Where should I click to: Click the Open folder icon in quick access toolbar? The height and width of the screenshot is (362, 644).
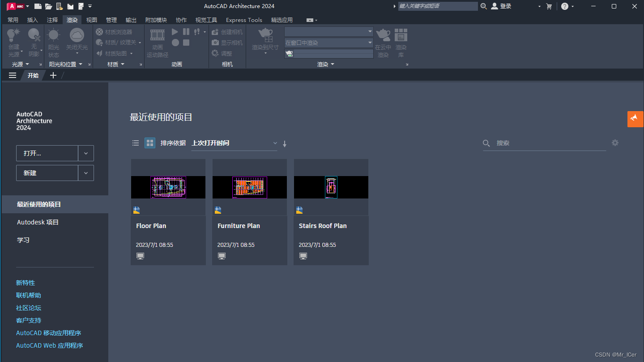pos(49,6)
